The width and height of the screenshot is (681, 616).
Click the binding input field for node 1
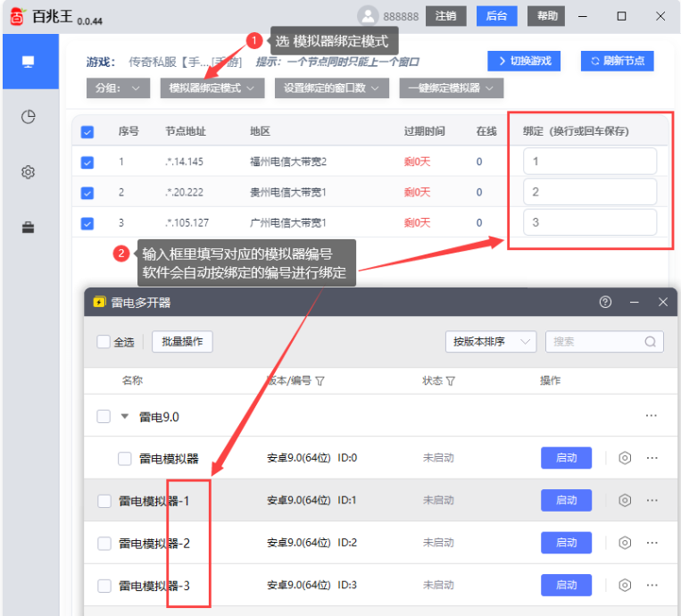coord(590,162)
